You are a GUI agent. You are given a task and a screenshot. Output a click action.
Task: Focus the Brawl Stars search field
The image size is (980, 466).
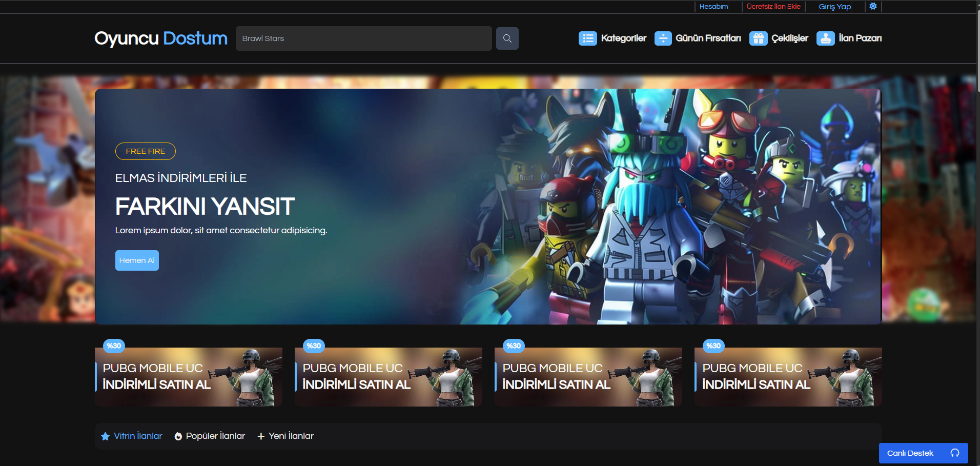[x=363, y=38]
